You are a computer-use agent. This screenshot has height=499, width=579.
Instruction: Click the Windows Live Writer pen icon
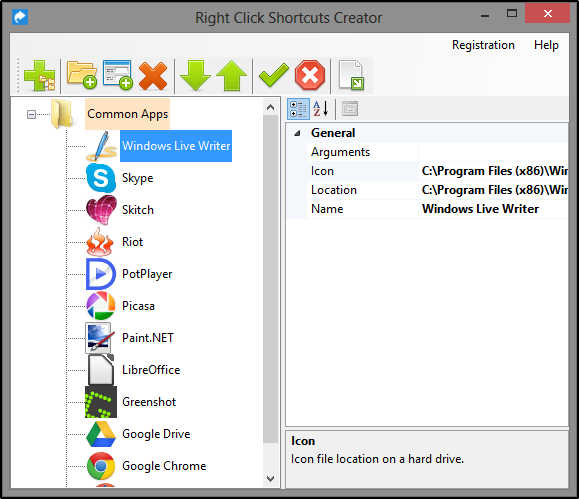100,146
